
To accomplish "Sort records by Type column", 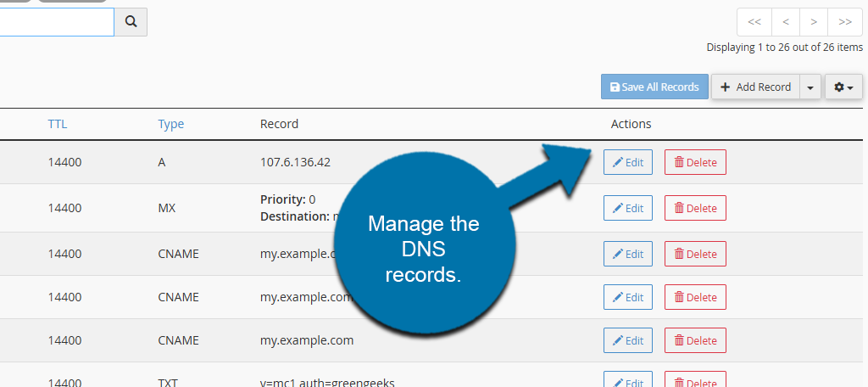I will tap(170, 124).
